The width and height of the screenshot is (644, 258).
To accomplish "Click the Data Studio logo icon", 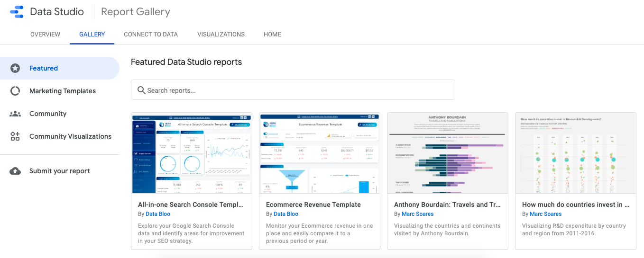I will pos(16,12).
